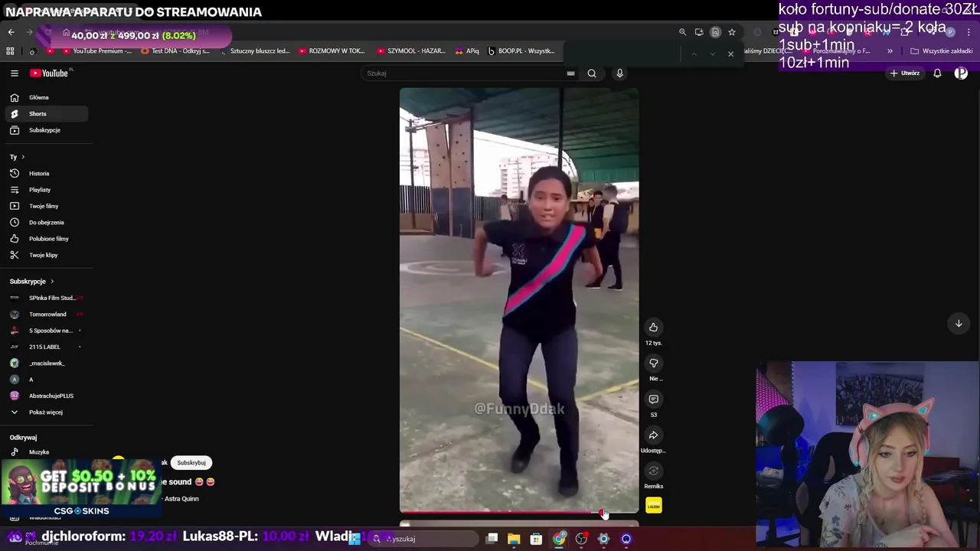The height and width of the screenshot is (551, 980).
Task: Go to Główna in sidebar
Action: [46, 97]
